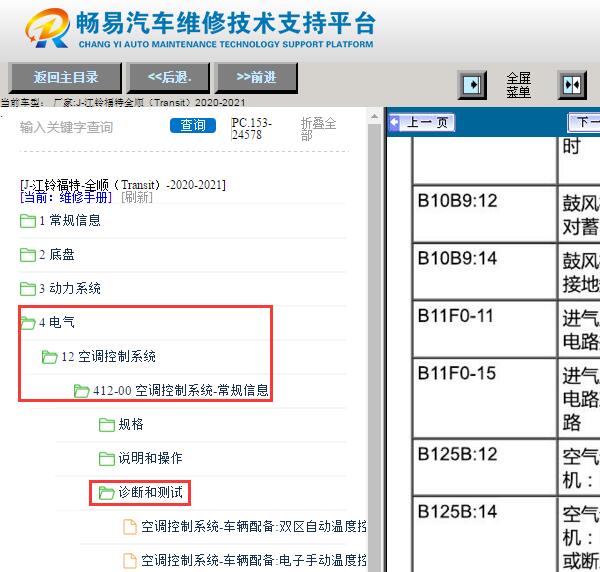The width and height of the screenshot is (600, 572).
Task: Collapse all with 折叠全部
Action: point(318,129)
